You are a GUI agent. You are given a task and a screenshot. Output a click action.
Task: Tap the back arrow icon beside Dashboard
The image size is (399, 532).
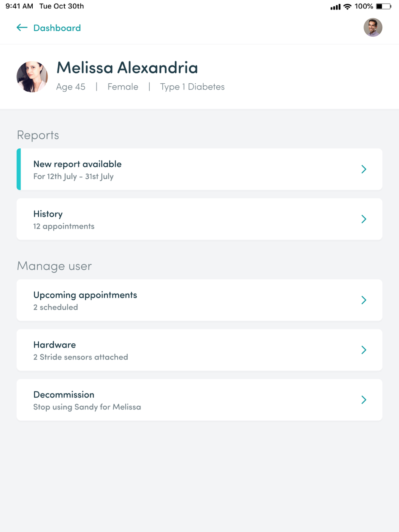[22, 28]
